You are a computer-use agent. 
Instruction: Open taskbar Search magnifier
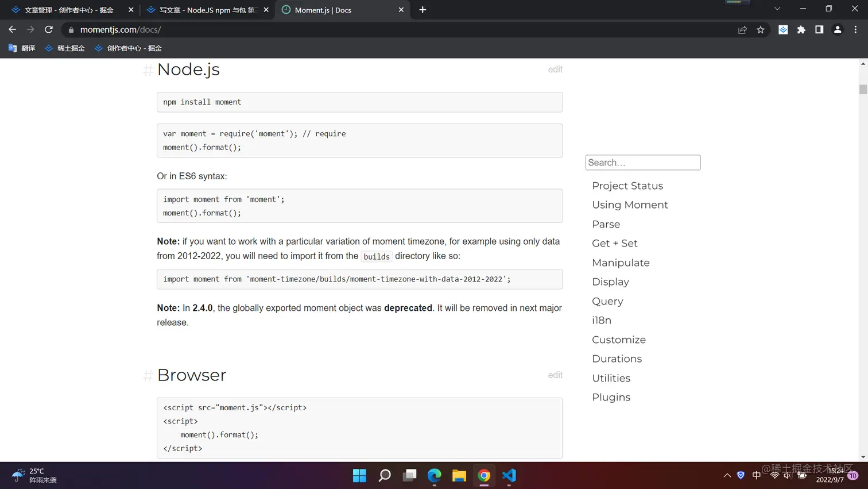(385, 476)
